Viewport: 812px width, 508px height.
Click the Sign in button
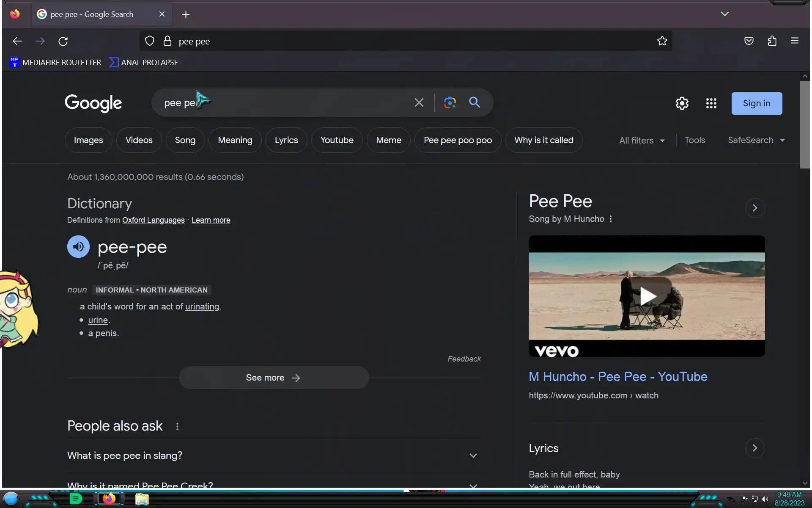756,104
